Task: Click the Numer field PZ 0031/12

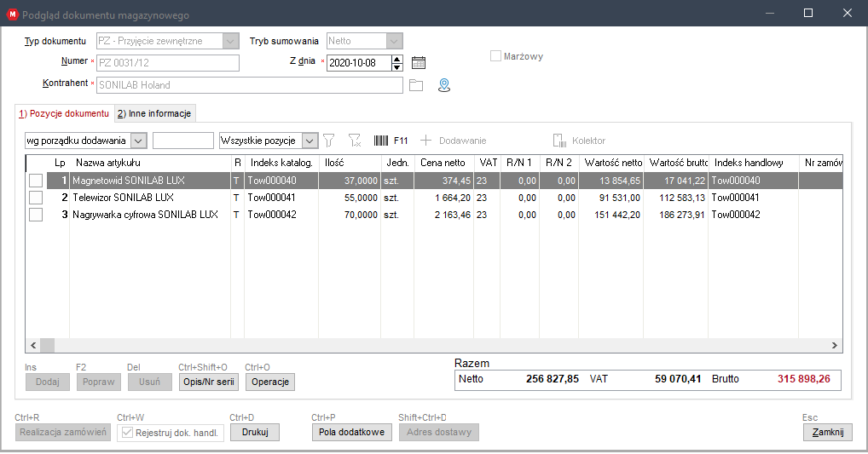Action: pos(168,63)
